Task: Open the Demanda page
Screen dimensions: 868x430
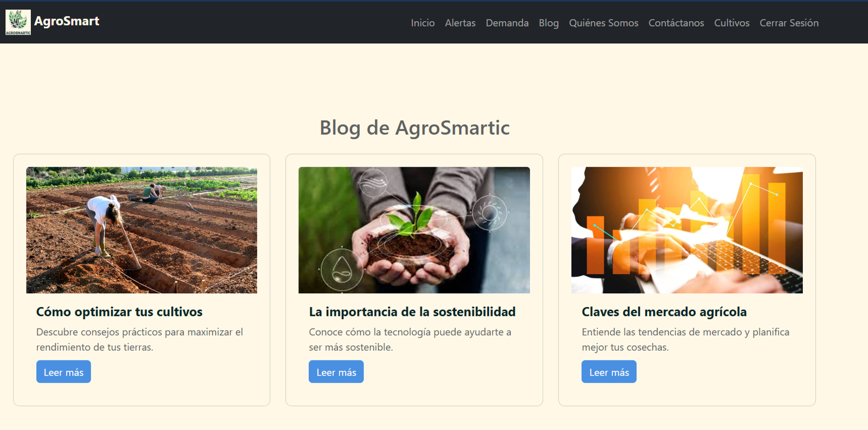Action: [507, 23]
